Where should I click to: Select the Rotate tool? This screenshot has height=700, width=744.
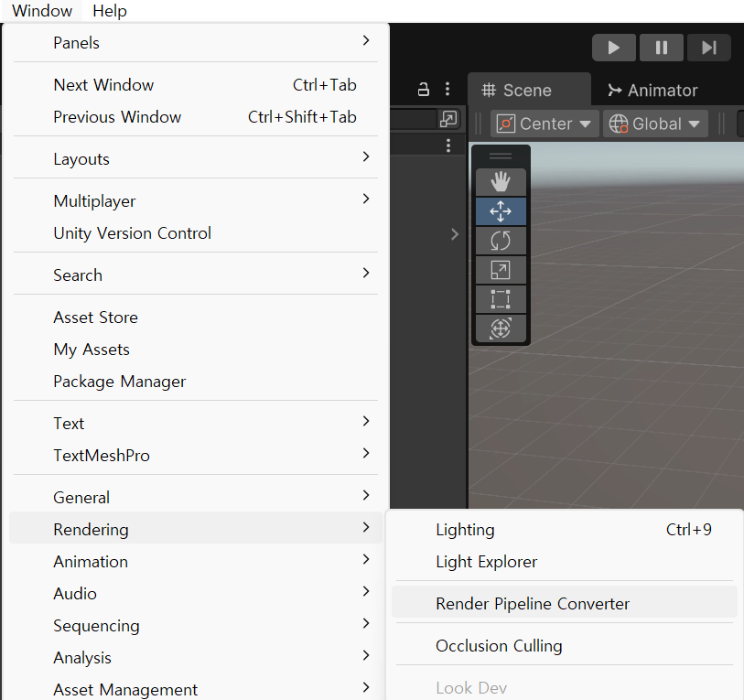[501, 241]
